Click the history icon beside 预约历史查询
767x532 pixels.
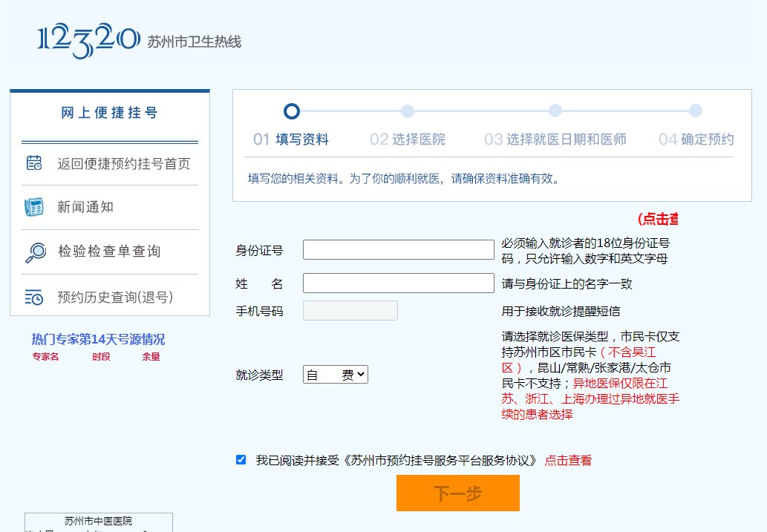click(34, 297)
